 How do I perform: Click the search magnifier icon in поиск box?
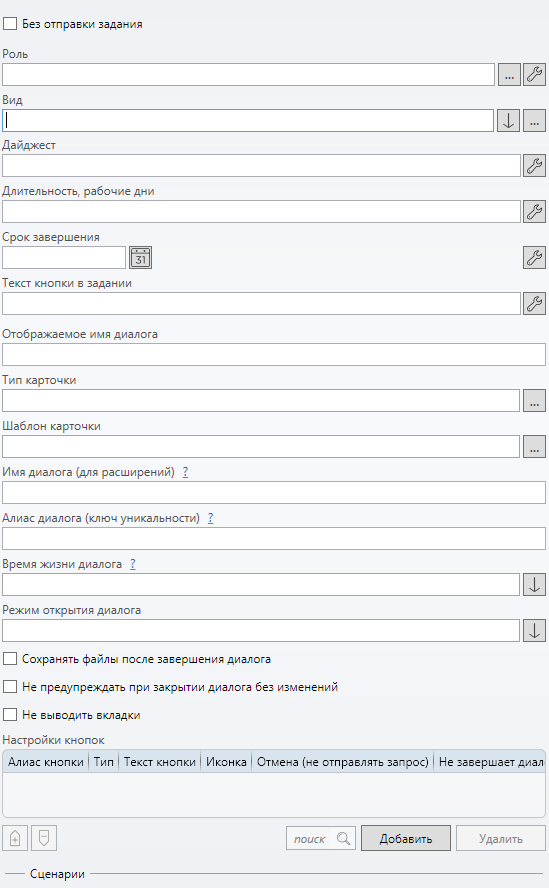(343, 839)
